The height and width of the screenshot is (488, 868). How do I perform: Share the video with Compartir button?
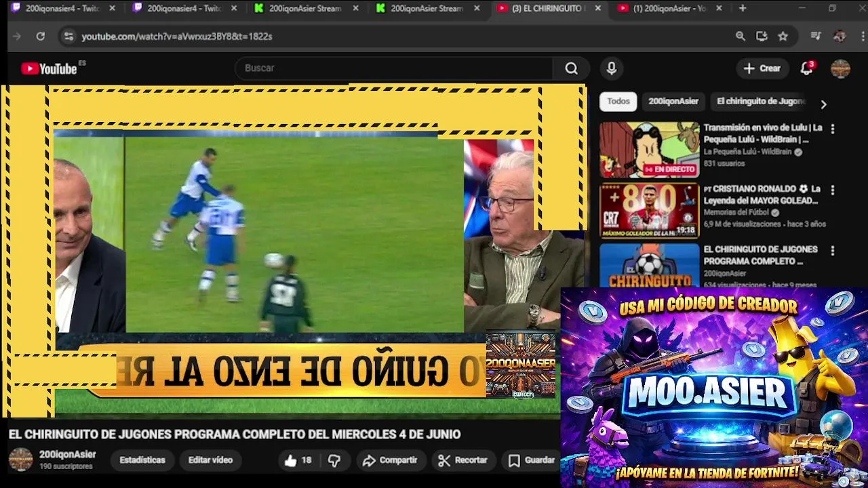pyautogui.click(x=390, y=460)
